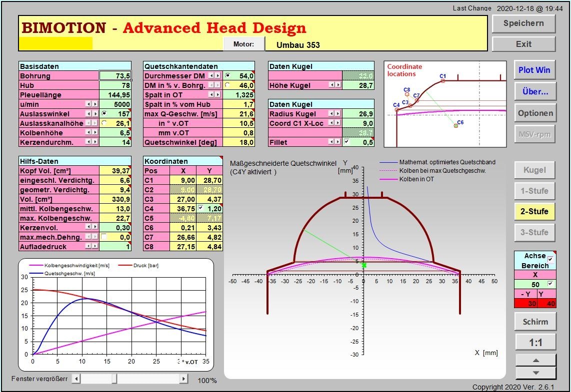Click the u/min increase arrow
This screenshot has width=571, height=392.
[95, 104]
